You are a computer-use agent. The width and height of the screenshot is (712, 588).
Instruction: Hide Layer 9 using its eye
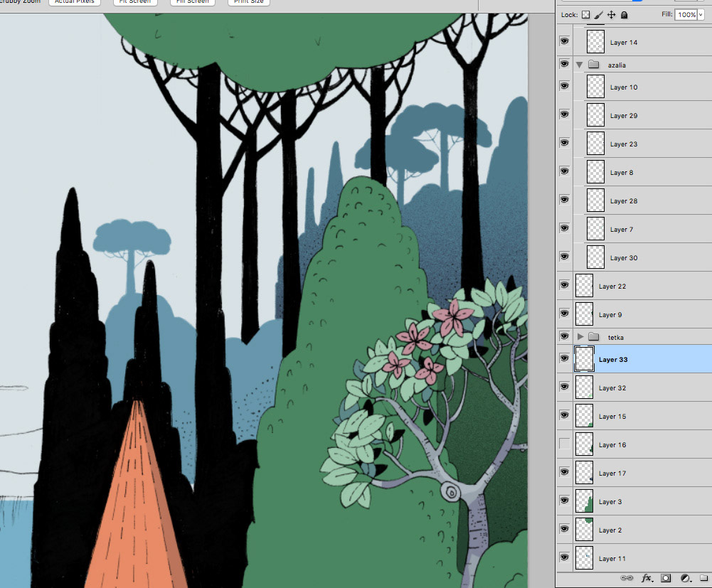565,314
